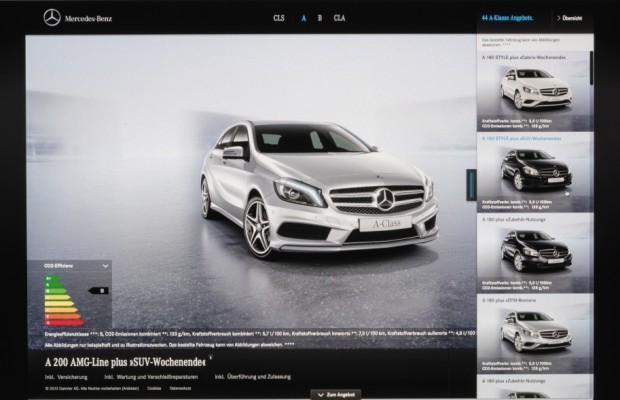Collapse the offers sidebar handle
This screenshot has width=620, height=400.
point(471,185)
